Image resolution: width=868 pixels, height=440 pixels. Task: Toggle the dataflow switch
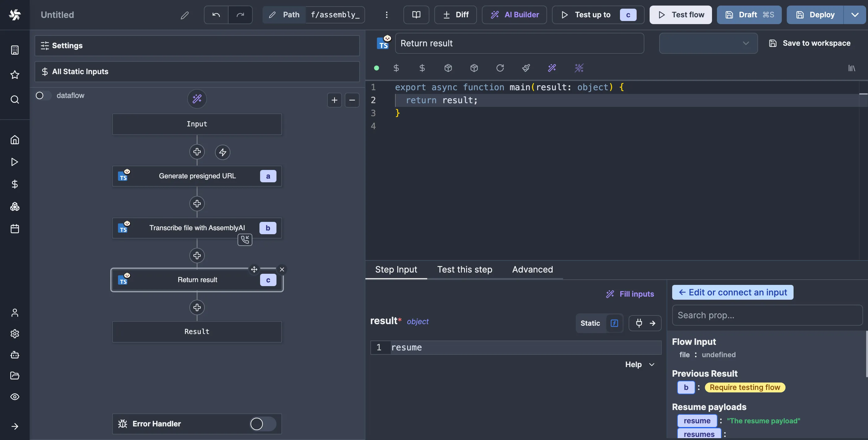coord(43,96)
